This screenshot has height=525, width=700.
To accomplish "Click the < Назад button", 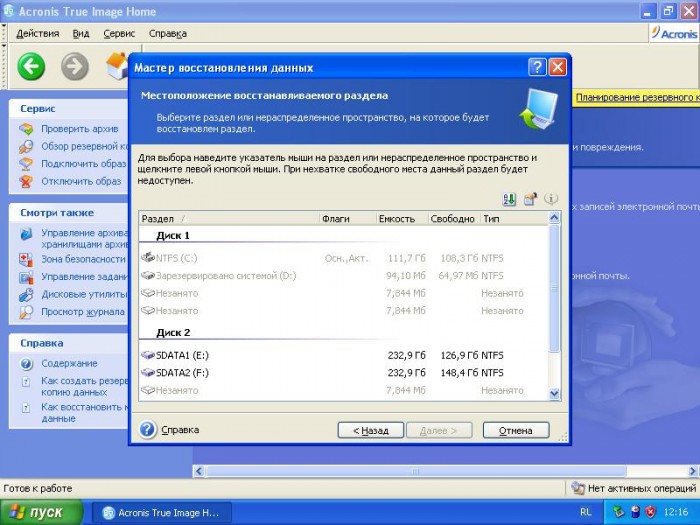I will tap(371, 430).
